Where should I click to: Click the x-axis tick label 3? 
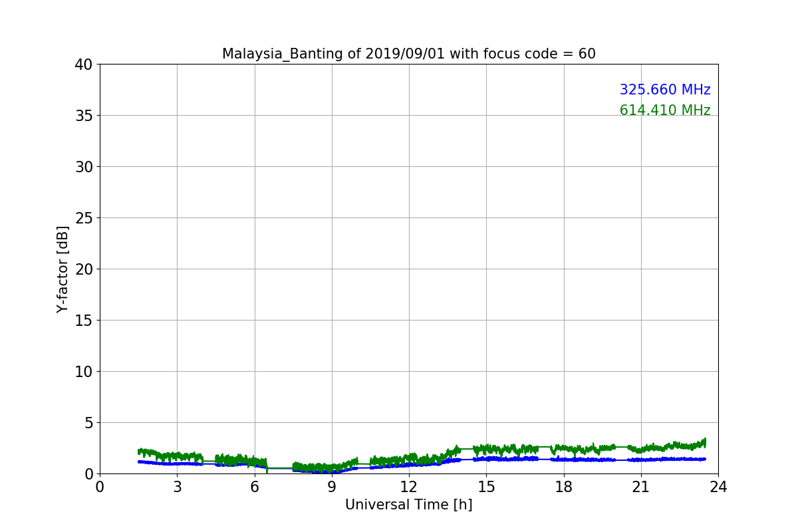pos(177,486)
